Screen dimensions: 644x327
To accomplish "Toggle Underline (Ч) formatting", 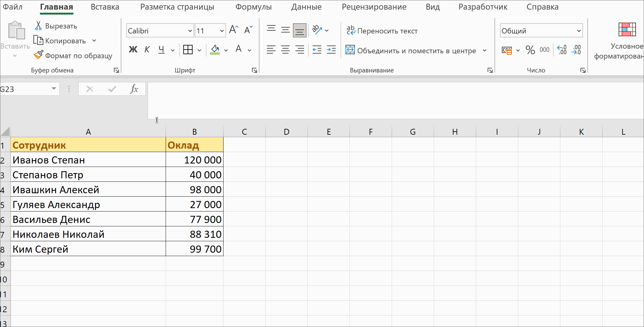I will [161, 49].
